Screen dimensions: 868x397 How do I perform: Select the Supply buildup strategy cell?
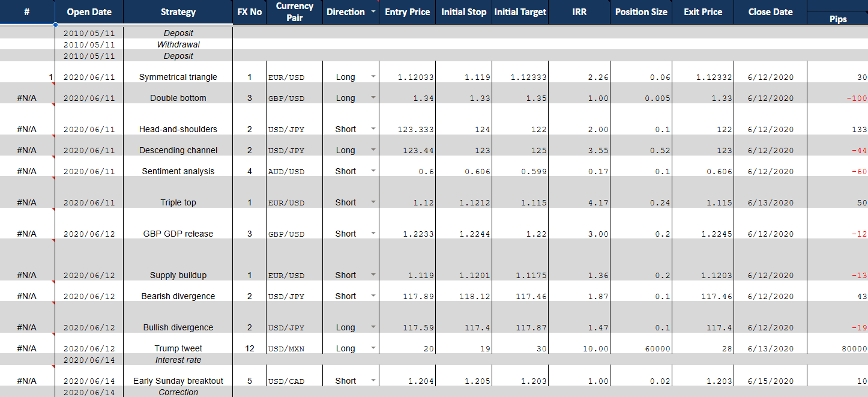(x=178, y=260)
